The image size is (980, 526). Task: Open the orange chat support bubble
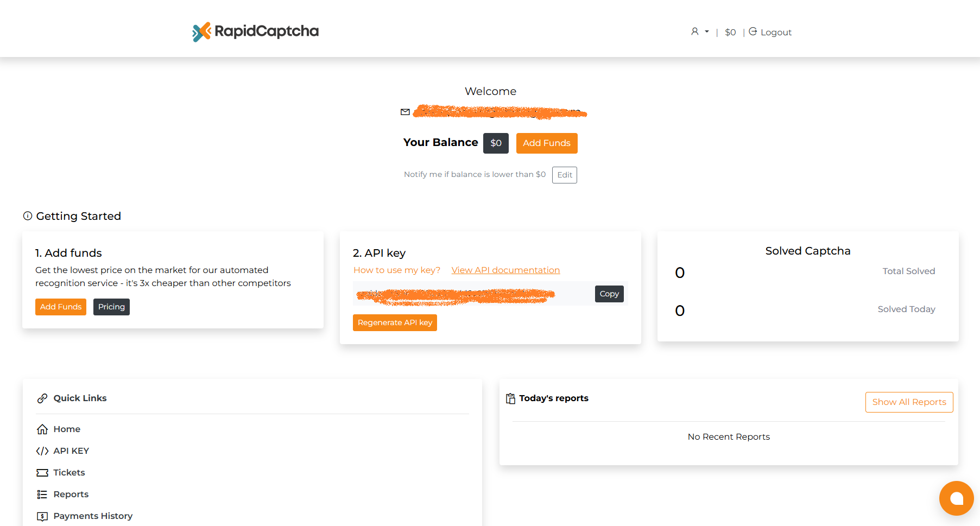(956, 498)
